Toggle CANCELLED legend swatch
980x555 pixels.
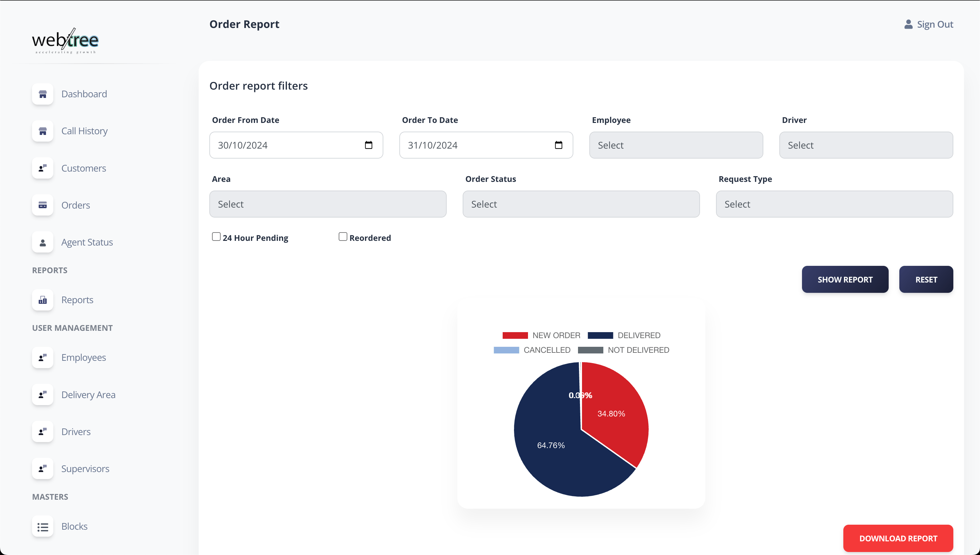(x=506, y=350)
